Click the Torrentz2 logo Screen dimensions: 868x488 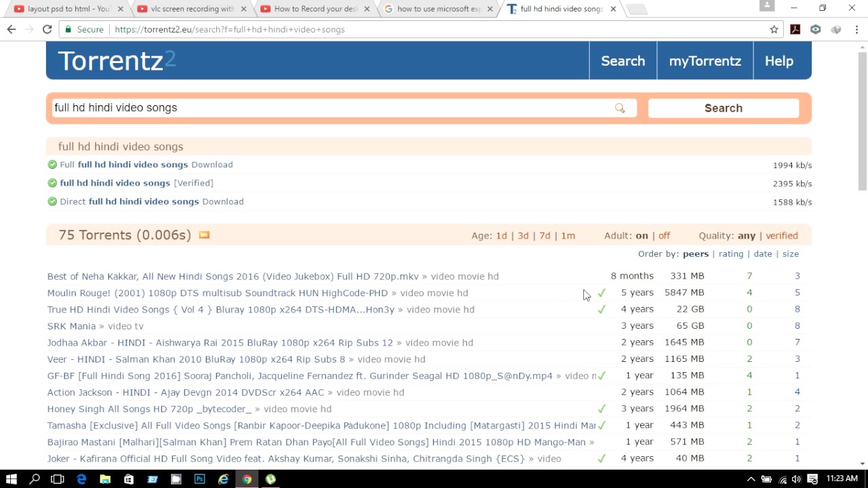click(117, 61)
